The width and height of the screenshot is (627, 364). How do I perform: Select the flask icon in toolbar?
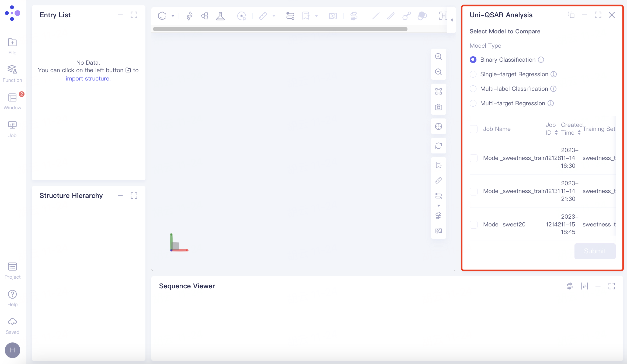point(220,16)
